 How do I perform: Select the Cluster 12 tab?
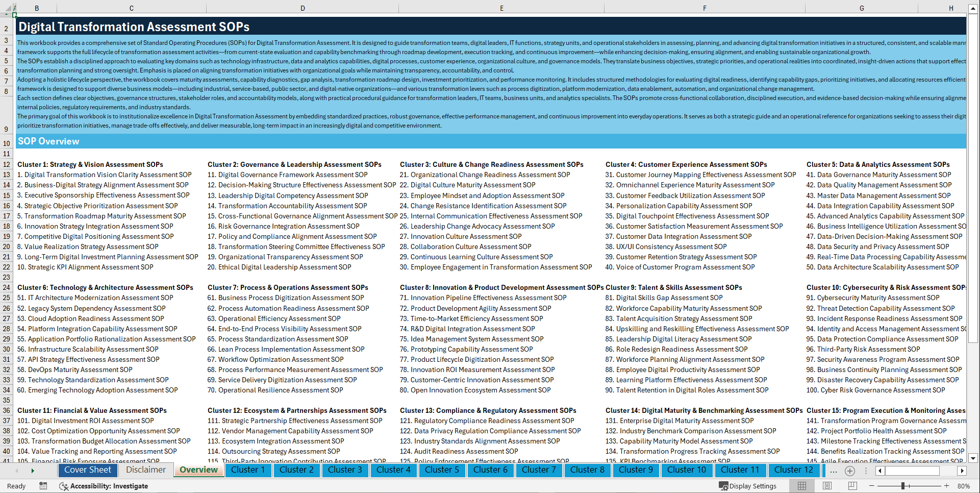coord(794,470)
